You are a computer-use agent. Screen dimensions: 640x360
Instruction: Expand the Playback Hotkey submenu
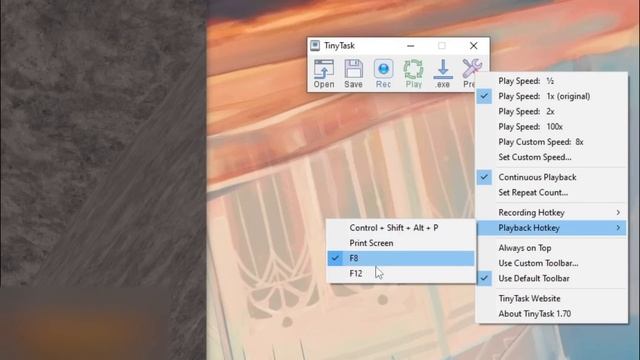pos(552,228)
